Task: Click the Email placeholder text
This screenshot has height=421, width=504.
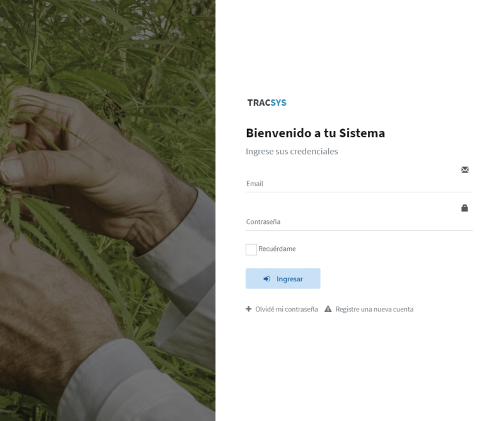Action: point(255,184)
